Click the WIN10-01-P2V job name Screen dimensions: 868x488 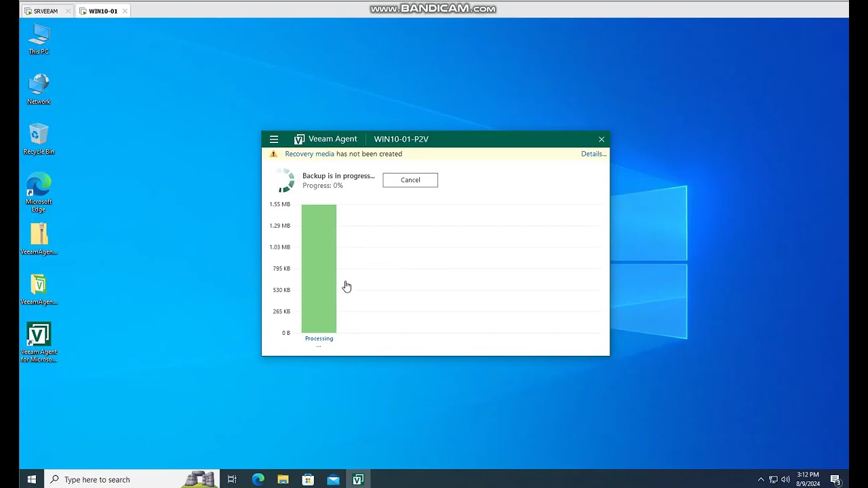click(401, 139)
